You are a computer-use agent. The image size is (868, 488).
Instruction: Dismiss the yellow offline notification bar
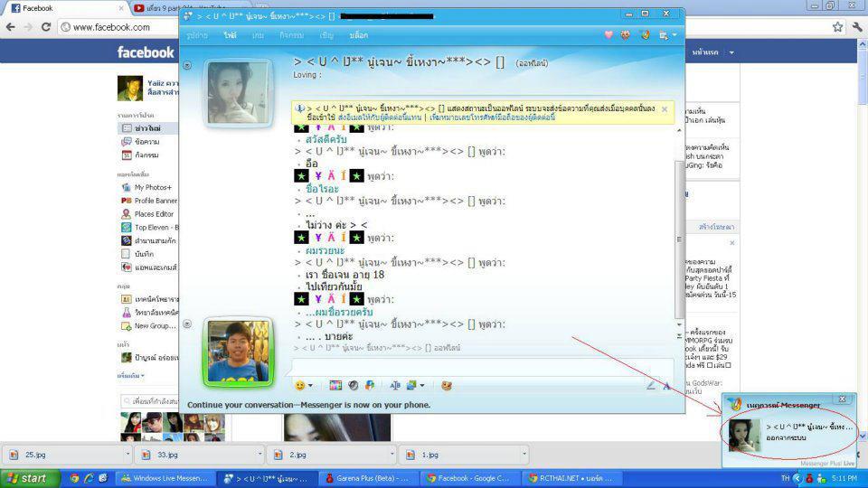click(x=665, y=108)
